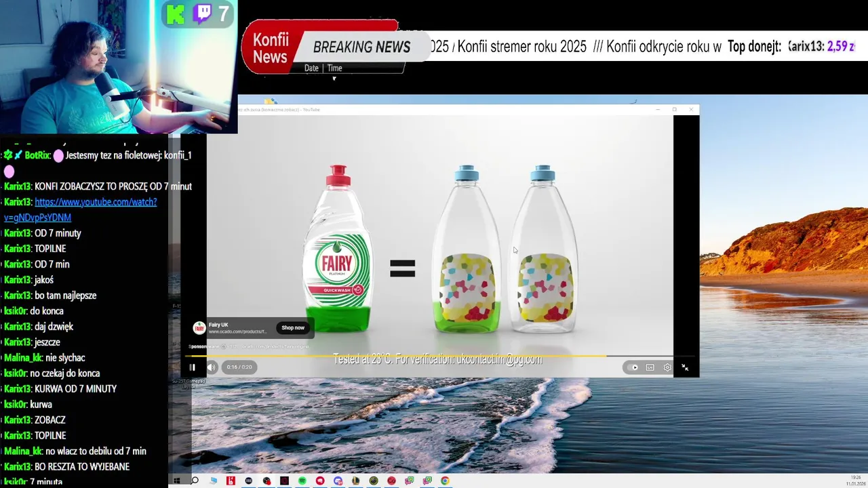
Task: Click the 'BREAKING NEWS' banner text
Action: pyautogui.click(x=361, y=47)
